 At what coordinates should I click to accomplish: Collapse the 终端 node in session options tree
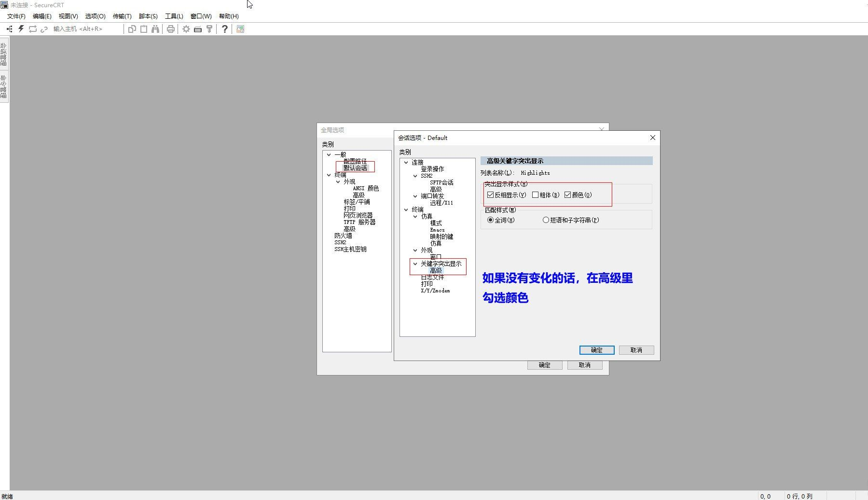coord(406,210)
